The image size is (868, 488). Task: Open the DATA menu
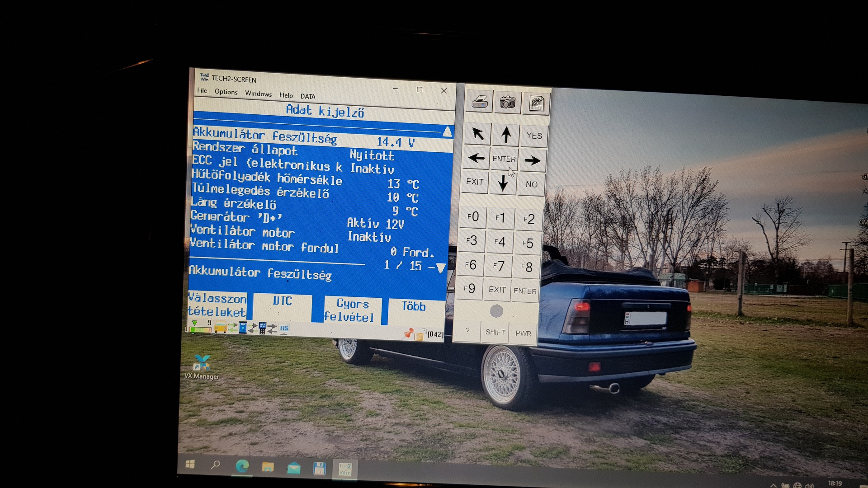[308, 96]
